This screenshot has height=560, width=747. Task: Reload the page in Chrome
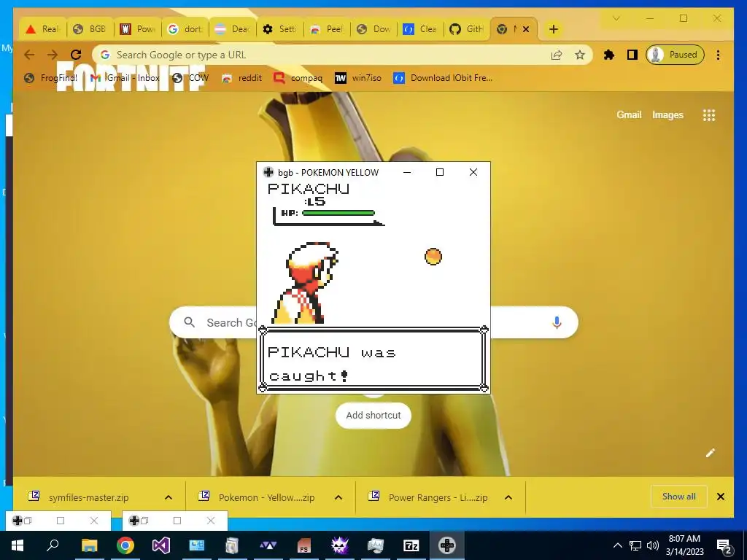pos(76,55)
